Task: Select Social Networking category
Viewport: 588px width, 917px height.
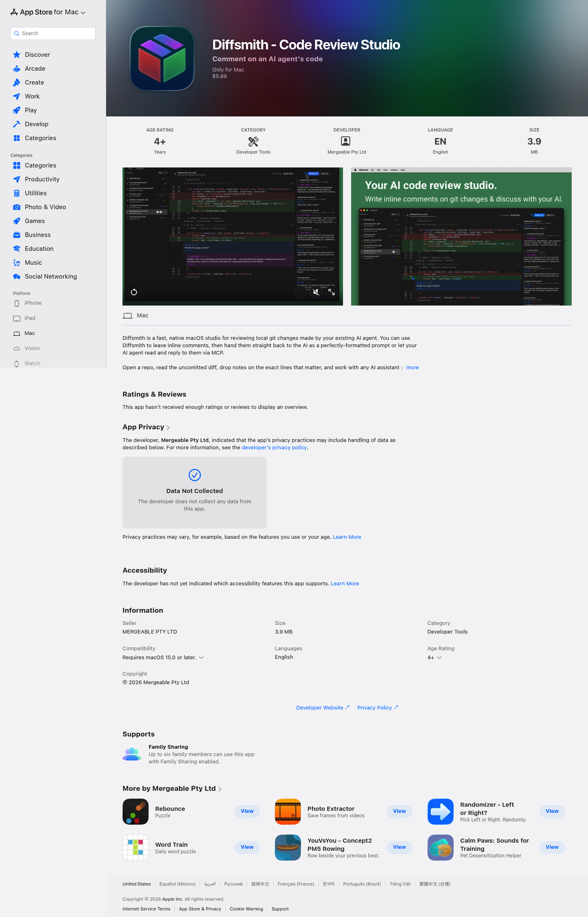Action: pos(45,277)
